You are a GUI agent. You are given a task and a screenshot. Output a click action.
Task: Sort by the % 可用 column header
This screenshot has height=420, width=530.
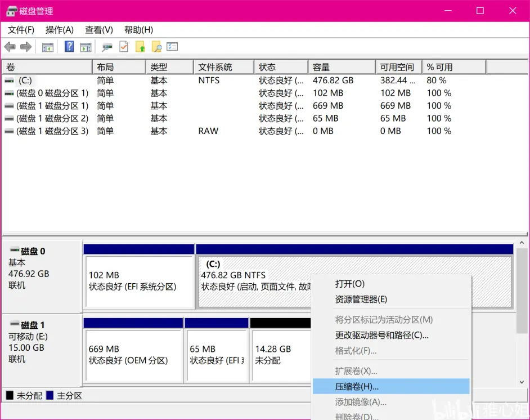[454, 67]
